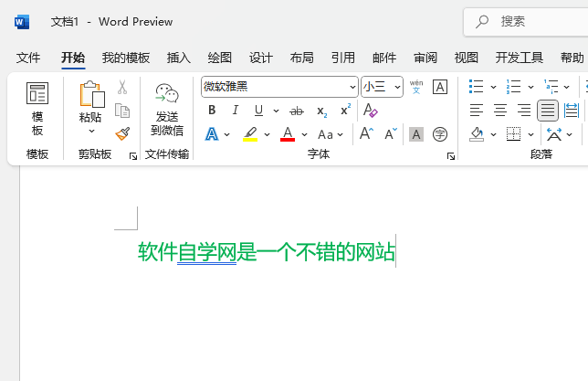Expand numbered list dropdown arrow
Screen dimensions: 588x381
pyautogui.click(x=530, y=87)
